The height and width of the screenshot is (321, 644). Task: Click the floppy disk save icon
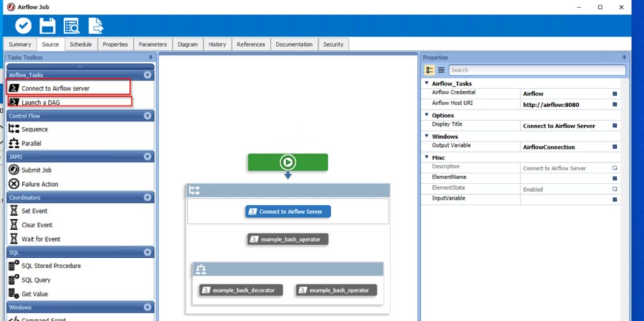click(x=47, y=26)
